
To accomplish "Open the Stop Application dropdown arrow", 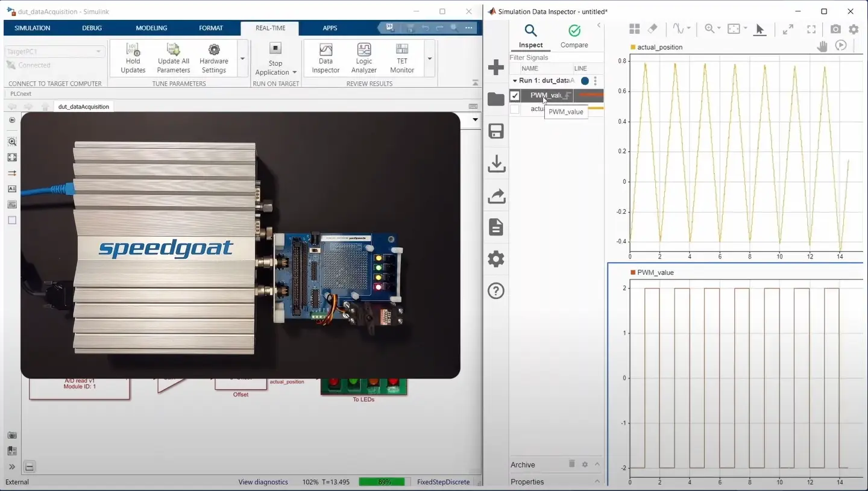I will pos(295,72).
